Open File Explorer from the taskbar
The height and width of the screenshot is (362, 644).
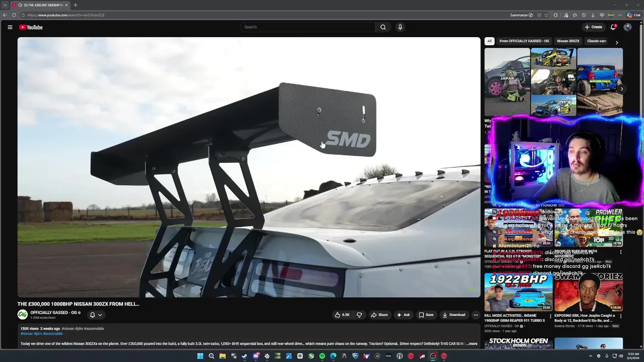222,356
